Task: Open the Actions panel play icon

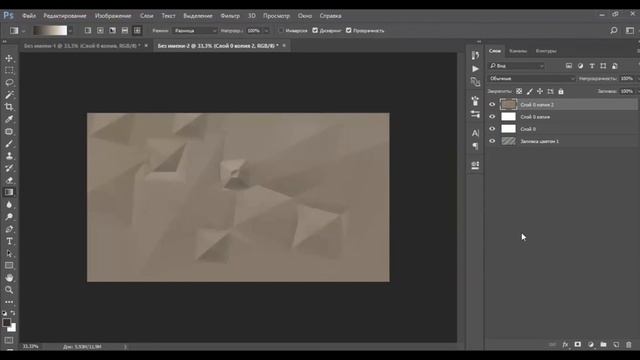Action: coord(475,69)
